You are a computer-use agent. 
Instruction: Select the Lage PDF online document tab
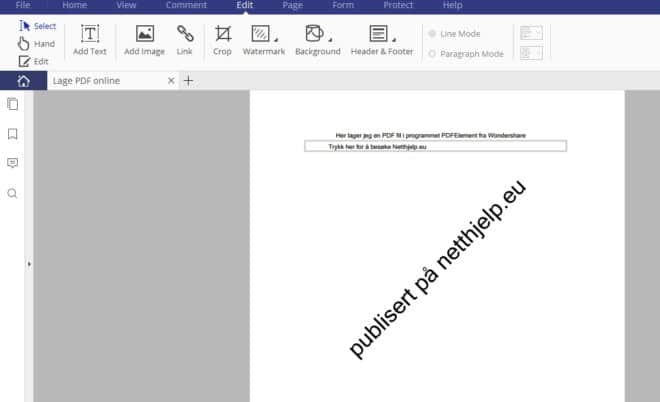click(x=113, y=81)
